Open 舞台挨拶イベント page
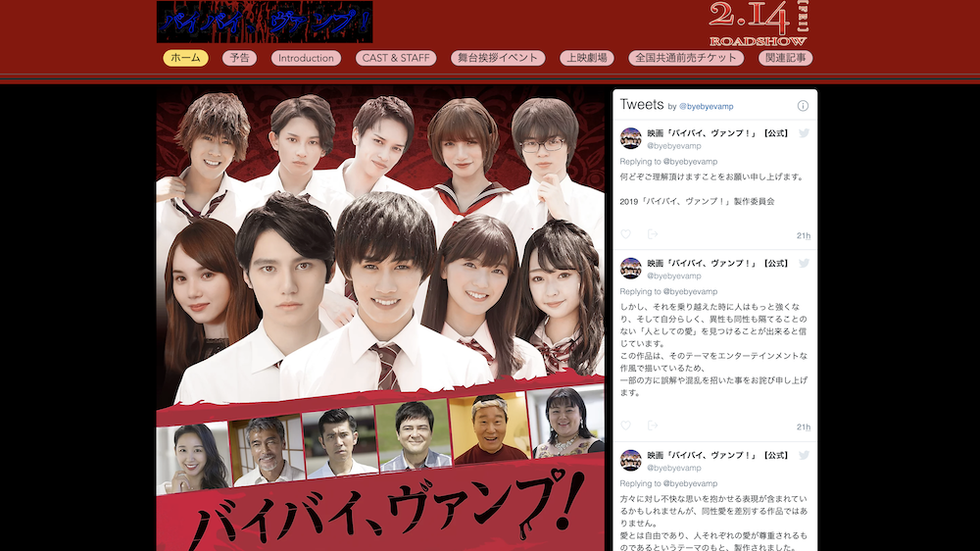Viewport: 980px width, 551px height. pyautogui.click(x=498, y=58)
